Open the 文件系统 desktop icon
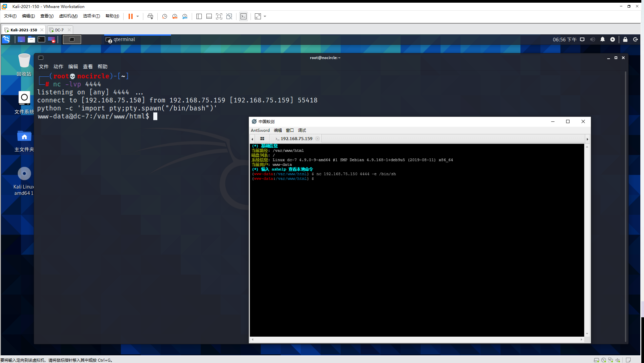 pyautogui.click(x=24, y=102)
